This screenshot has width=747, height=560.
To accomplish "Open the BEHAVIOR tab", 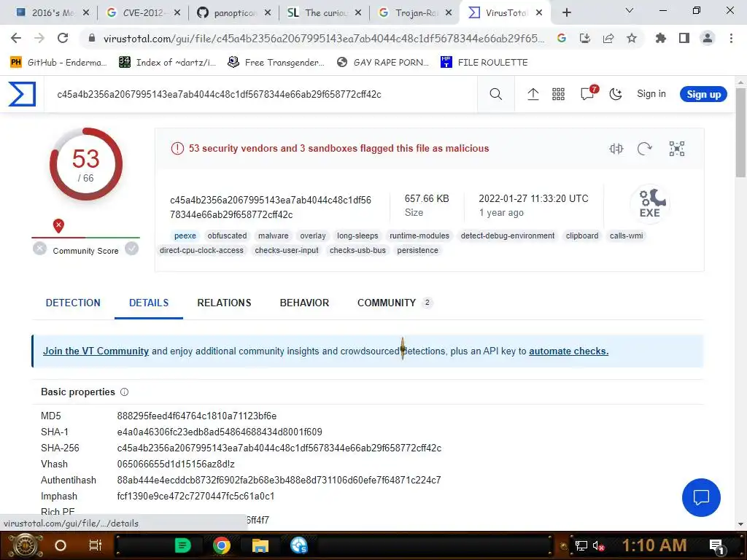I will pyautogui.click(x=304, y=303).
